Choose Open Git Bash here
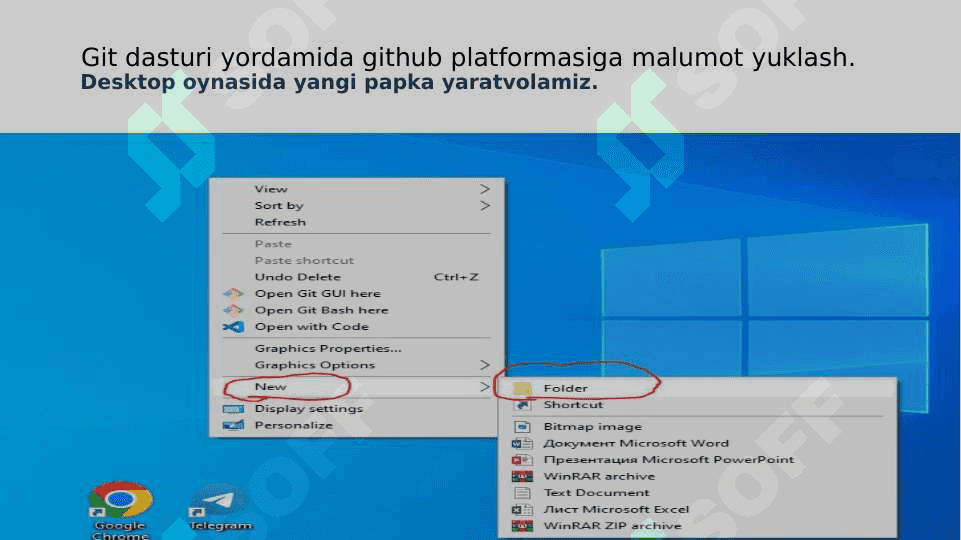Image resolution: width=961 pixels, height=540 pixels. 356,310
